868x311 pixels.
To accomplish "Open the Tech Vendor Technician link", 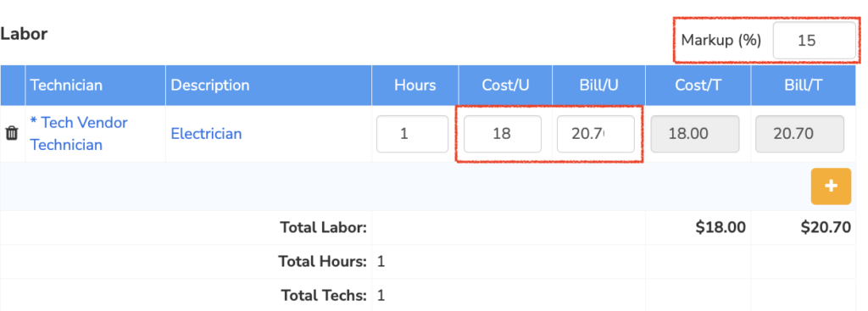I will pos(79,133).
